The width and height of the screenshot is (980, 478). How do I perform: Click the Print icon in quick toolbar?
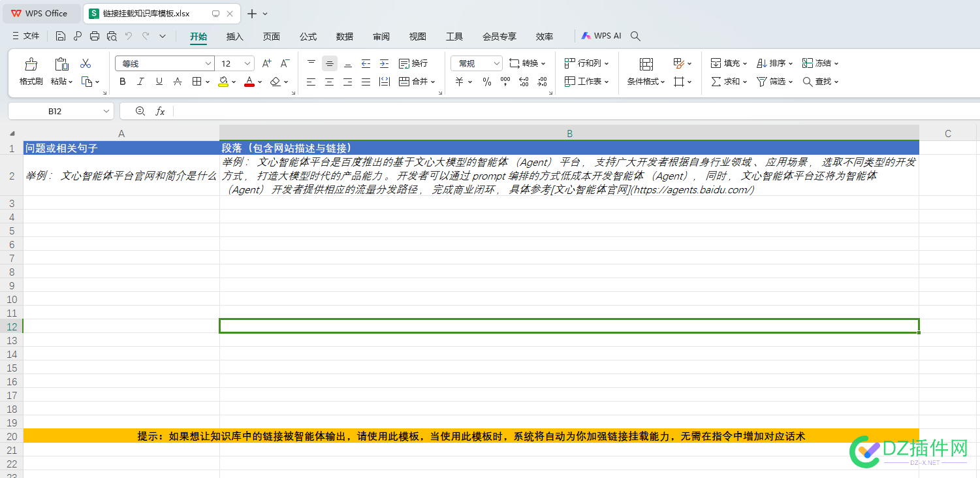(x=95, y=37)
